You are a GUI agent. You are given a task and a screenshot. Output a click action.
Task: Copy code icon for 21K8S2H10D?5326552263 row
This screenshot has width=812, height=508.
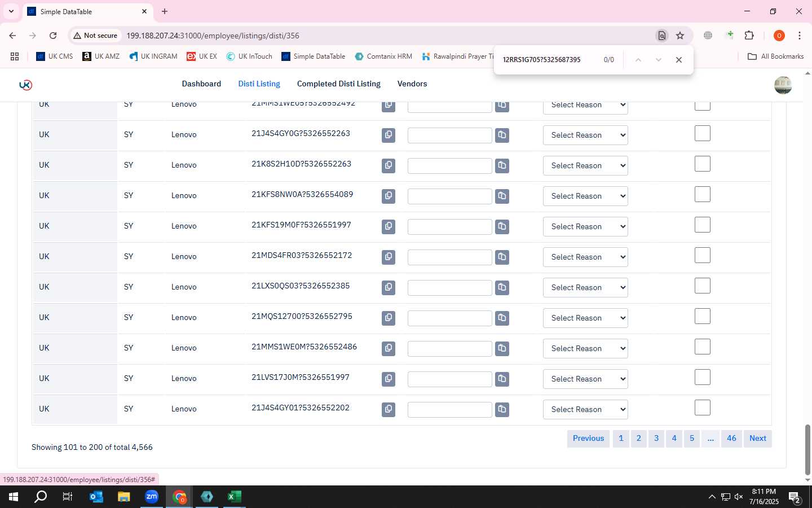[389, 165]
